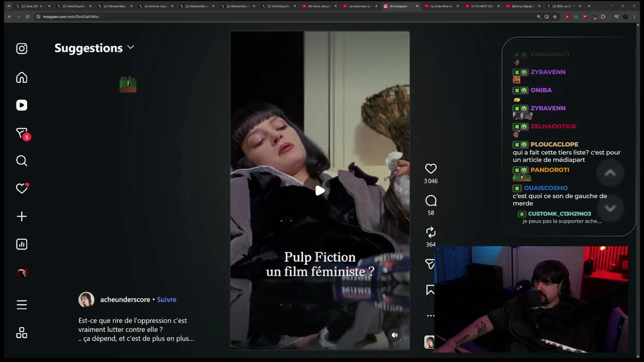The image size is (644, 362).
Task: Open a new browser tab
Action: [x=589, y=6]
